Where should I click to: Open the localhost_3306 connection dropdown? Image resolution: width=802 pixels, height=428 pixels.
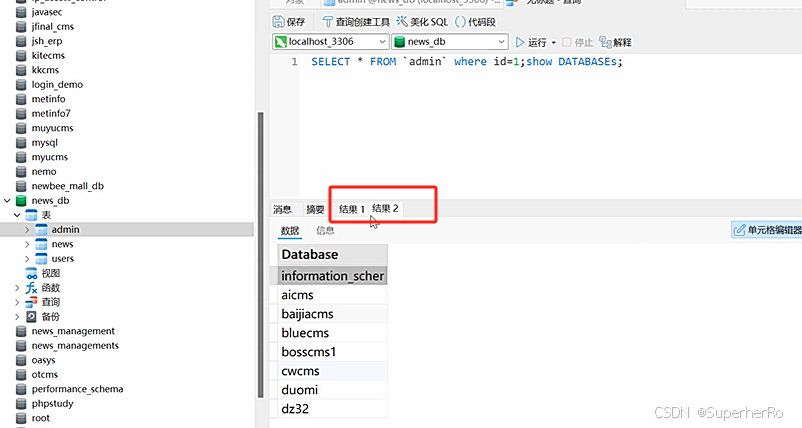(x=330, y=41)
